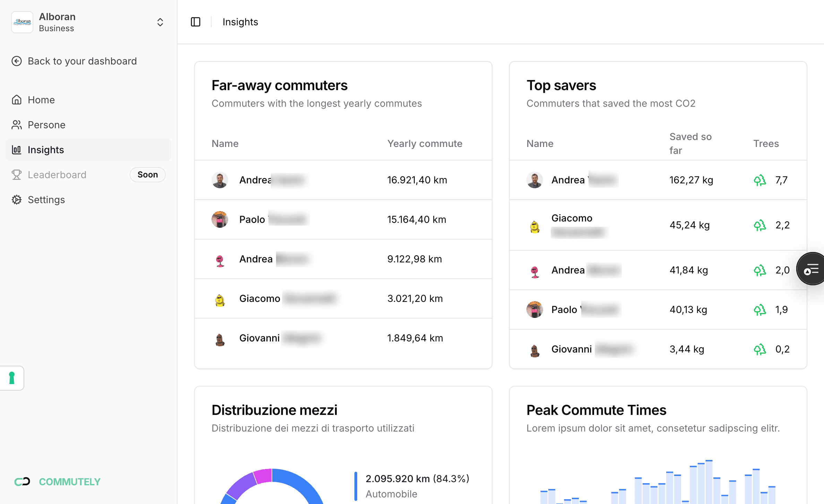Open the Persone section
The image size is (824, 504).
point(46,125)
